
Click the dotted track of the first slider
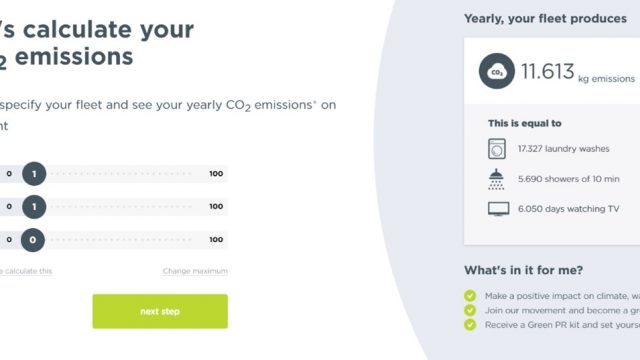pos(120,174)
